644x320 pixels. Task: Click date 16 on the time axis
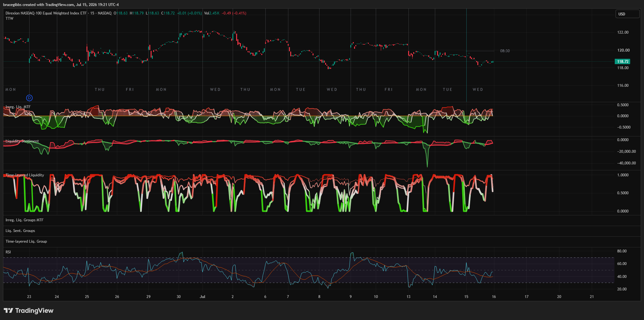(494, 297)
